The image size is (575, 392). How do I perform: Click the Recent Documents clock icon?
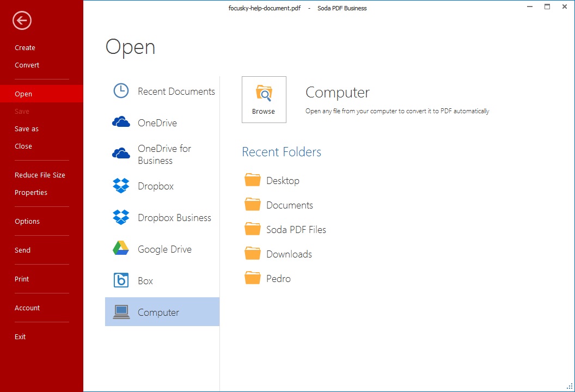(121, 91)
